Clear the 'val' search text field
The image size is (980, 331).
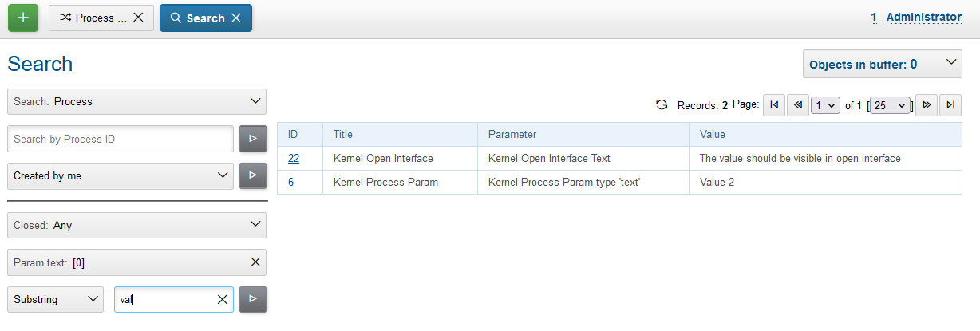tap(223, 300)
